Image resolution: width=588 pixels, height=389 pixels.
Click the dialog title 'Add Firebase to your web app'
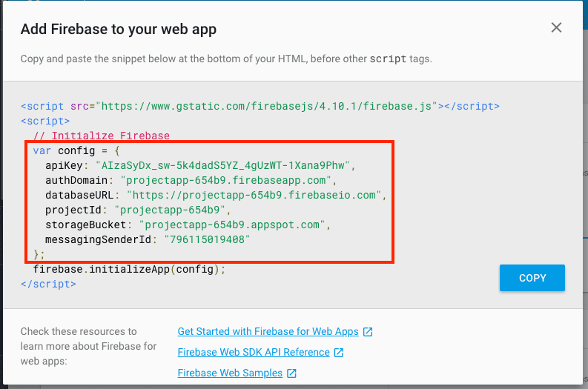[119, 30]
